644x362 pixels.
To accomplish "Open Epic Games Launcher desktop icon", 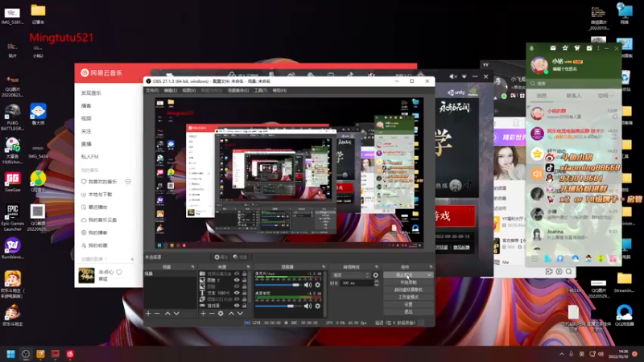I will [12, 217].
